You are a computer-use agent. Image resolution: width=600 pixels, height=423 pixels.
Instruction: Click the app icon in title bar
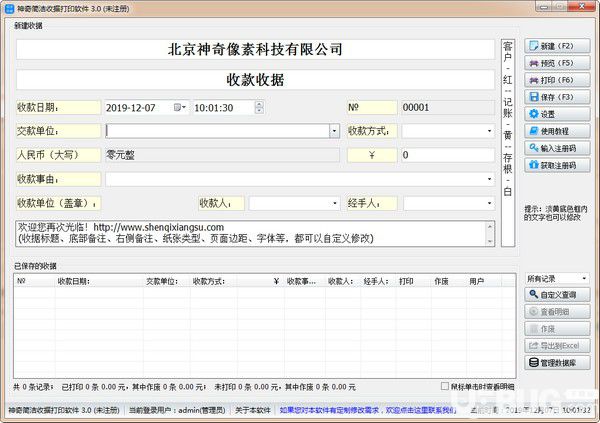(x=9, y=8)
